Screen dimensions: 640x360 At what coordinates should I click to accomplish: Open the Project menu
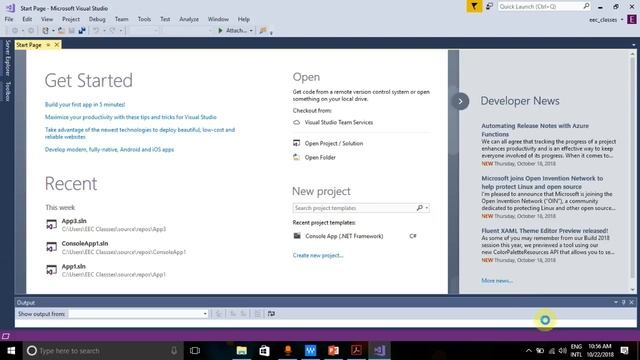(71, 19)
